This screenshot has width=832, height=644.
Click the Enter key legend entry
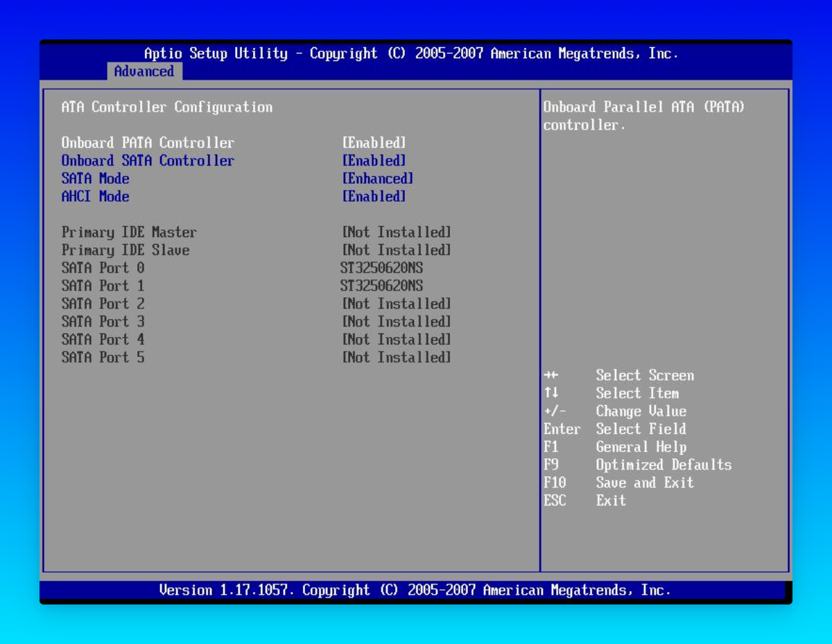(x=562, y=429)
